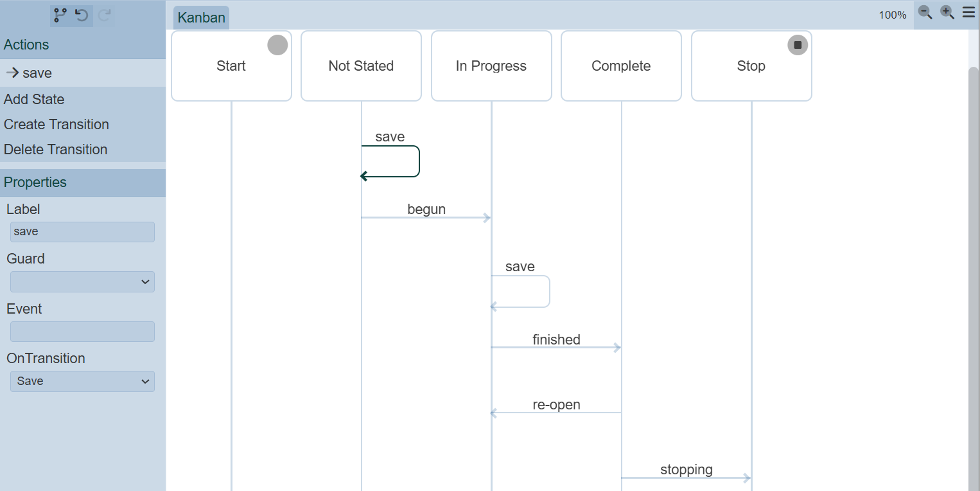
Task: Click the redo arrow icon
Action: [105, 15]
